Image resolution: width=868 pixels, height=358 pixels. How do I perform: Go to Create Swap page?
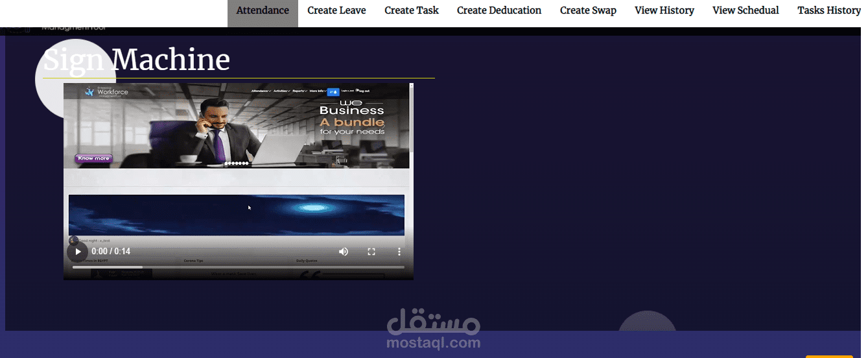588,11
